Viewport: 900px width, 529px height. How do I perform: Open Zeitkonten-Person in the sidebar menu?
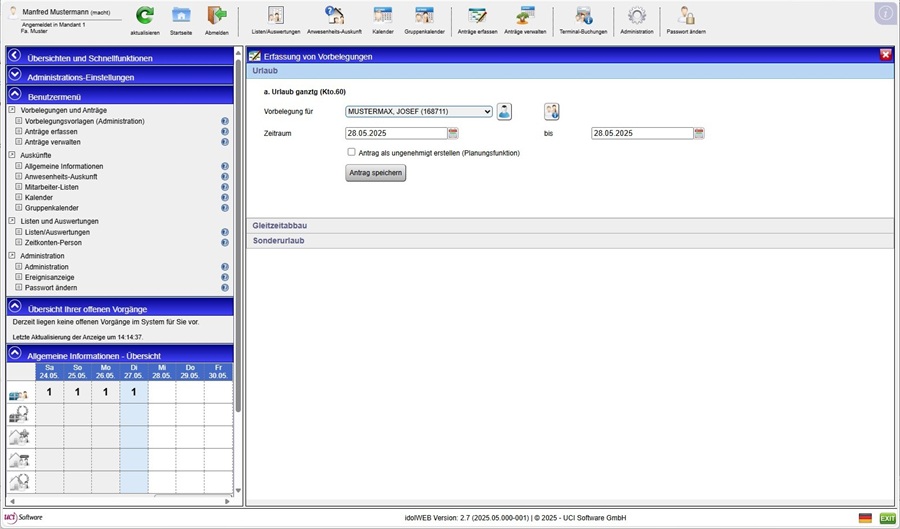pyautogui.click(x=53, y=242)
